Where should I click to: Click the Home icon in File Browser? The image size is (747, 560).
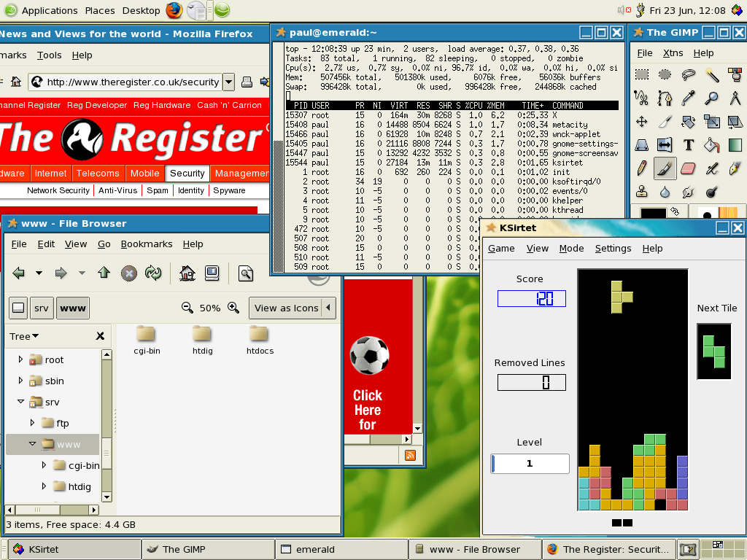187,273
